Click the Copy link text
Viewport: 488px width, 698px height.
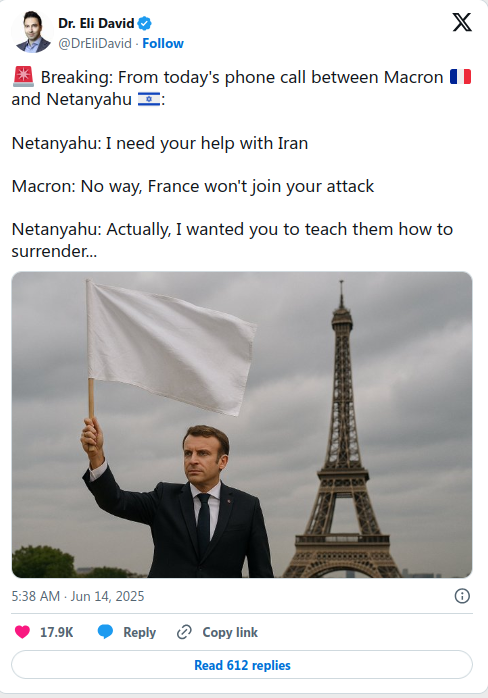tap(230, 632)
